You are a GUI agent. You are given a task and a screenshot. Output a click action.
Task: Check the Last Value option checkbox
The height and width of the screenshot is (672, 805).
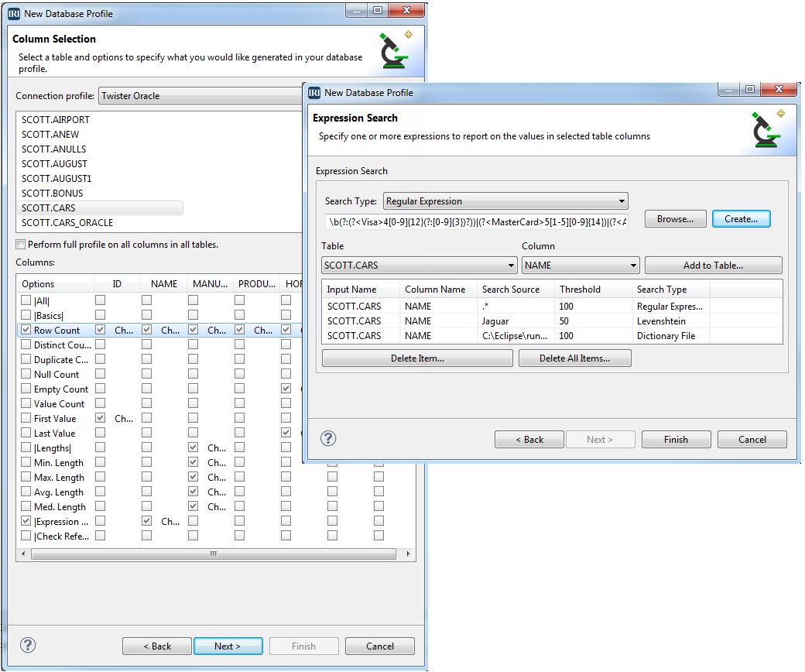pos(26,433)
